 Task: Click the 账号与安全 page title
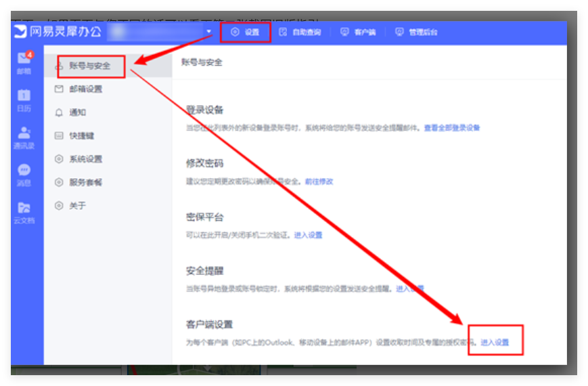(x=202, y=62)
